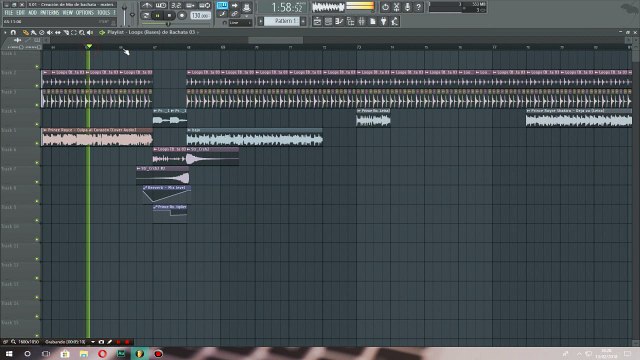Open the VIEW menu

coord(67,13)
